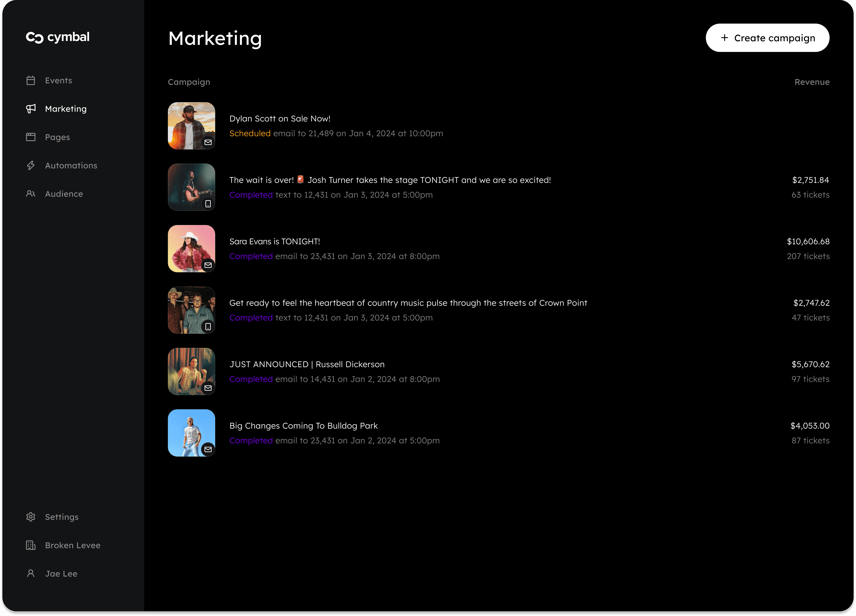
Task: Go to the Audience section
Action: click(64, 194)
